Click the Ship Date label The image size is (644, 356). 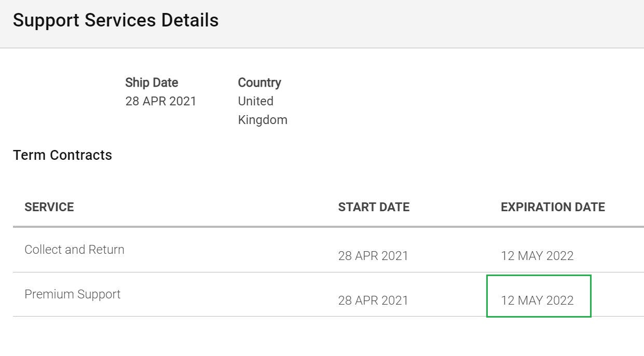point(152,83)
